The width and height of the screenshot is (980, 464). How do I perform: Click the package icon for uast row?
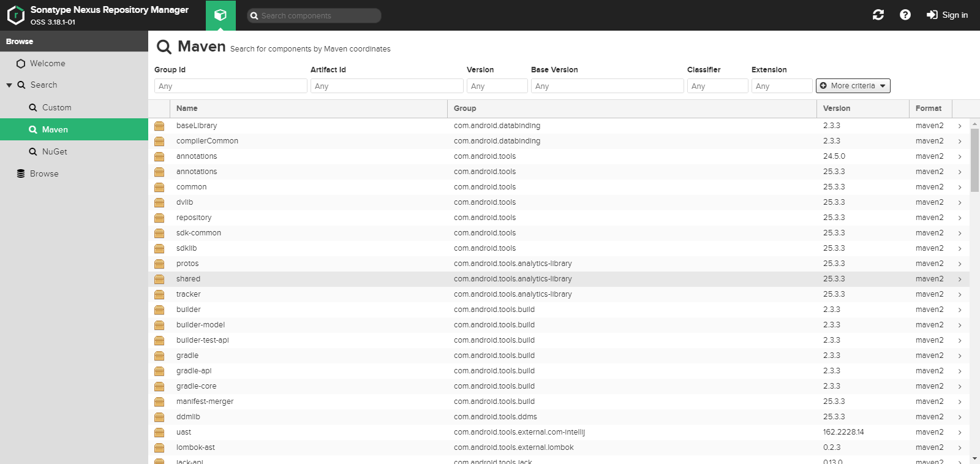[x=159, y=432]
